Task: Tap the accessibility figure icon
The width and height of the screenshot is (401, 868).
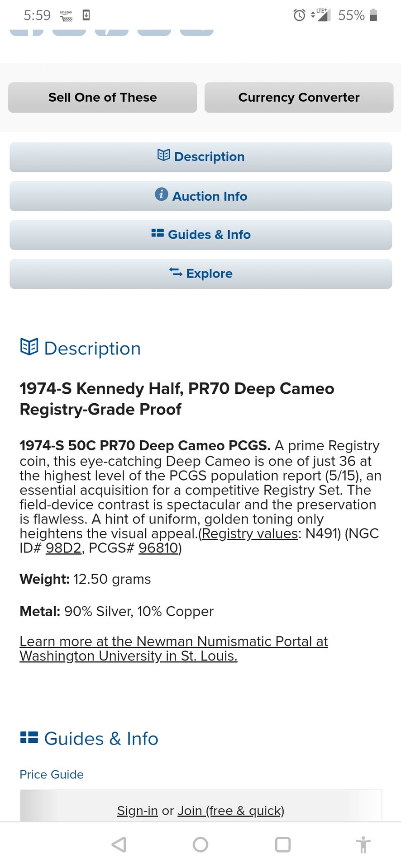Action: [x=363, y=844]
